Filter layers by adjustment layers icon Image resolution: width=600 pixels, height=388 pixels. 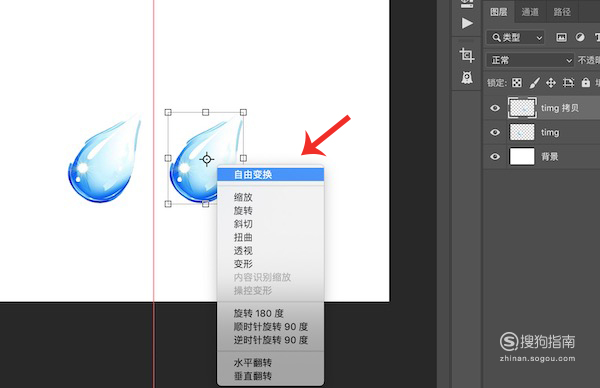580,37
